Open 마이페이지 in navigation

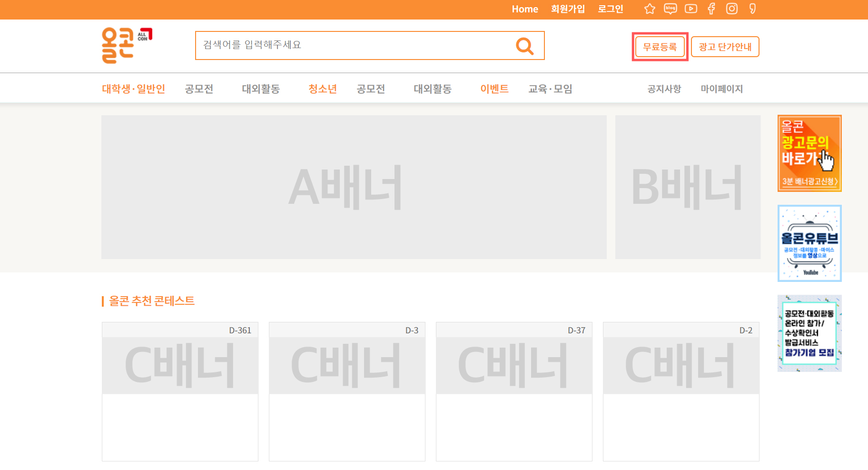coord(721,89)
